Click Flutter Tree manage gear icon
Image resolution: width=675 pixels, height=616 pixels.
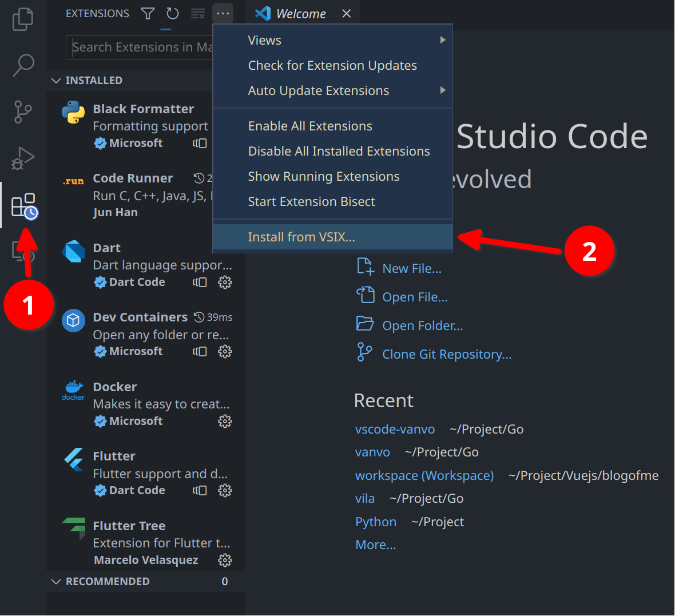click(225, 561)
